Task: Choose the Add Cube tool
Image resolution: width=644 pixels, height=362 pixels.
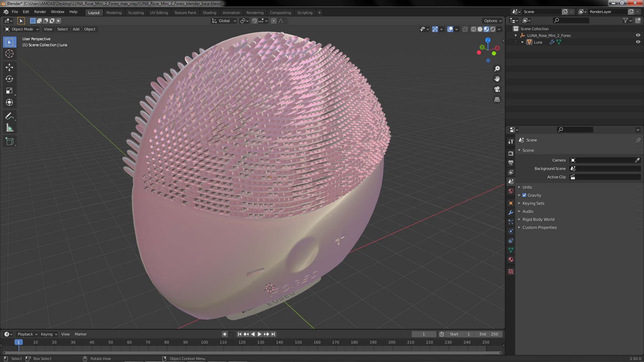Action: coord(9,141)
